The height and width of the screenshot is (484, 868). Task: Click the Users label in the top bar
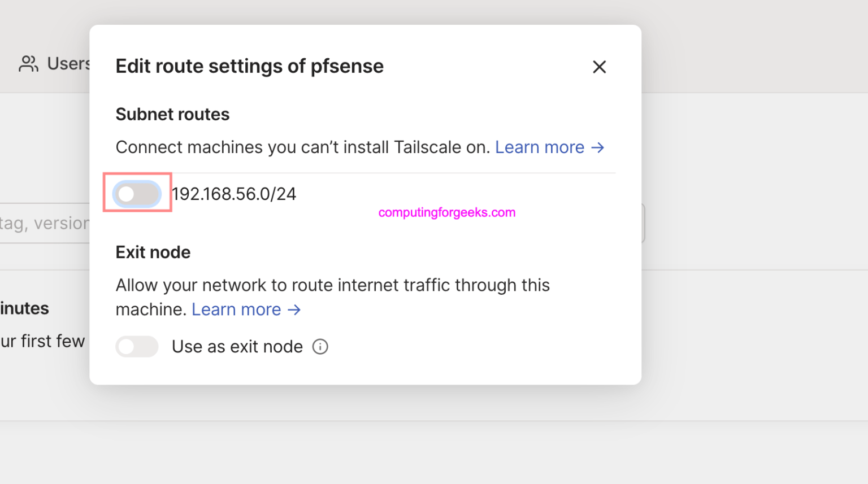coord(68,63)
